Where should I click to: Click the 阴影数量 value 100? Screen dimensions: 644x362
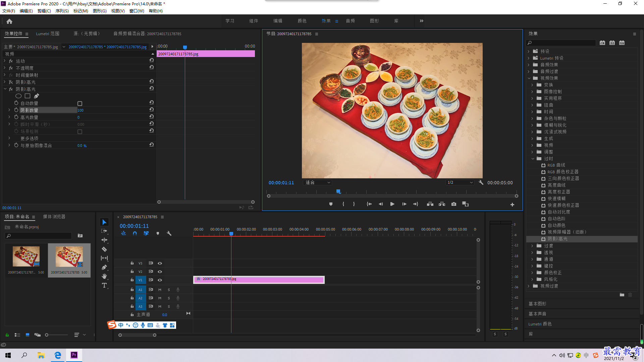click(80, 110)
